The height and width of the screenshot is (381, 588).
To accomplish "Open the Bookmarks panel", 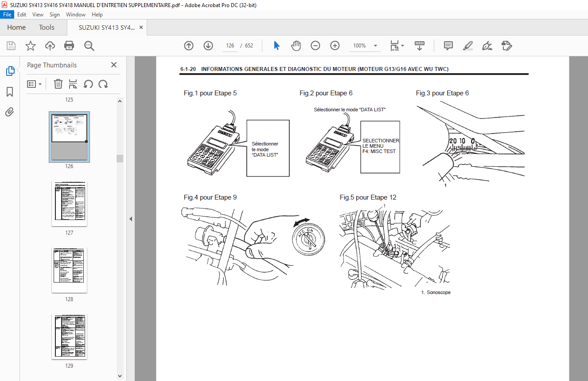I will [10, 92].
